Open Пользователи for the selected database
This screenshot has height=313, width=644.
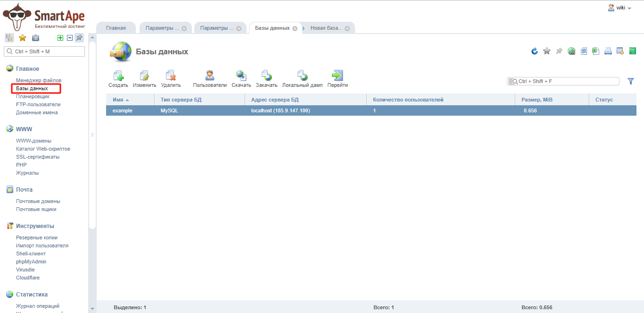(210, 76)
